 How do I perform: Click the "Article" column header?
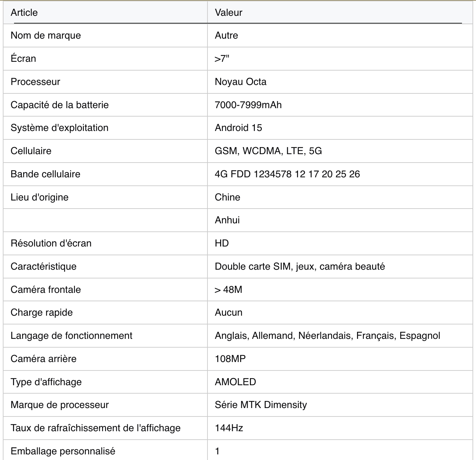pos(24,13)
